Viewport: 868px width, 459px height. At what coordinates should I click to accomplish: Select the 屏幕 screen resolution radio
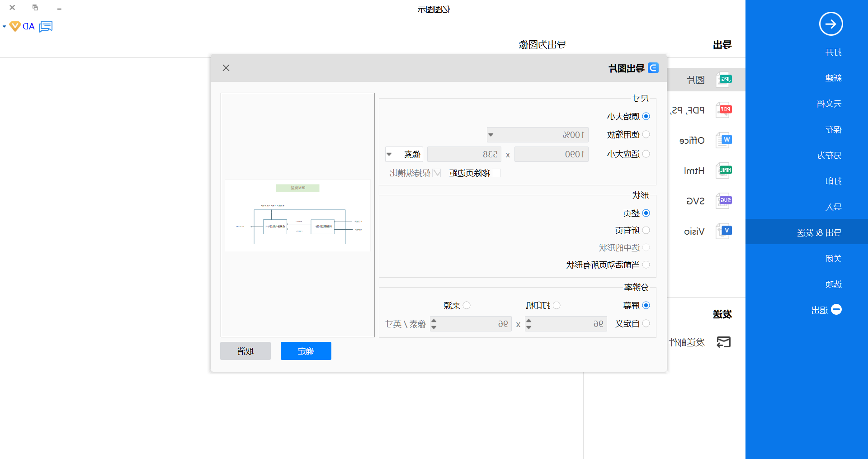(x=646, y=305)
